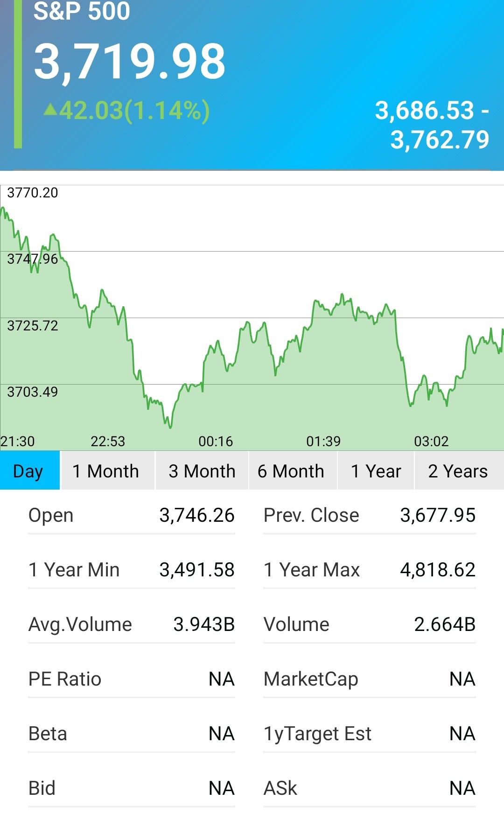Tap the 1 Year Max row
Viewport: 504px width, 820px height.
(x=370, y=570)
